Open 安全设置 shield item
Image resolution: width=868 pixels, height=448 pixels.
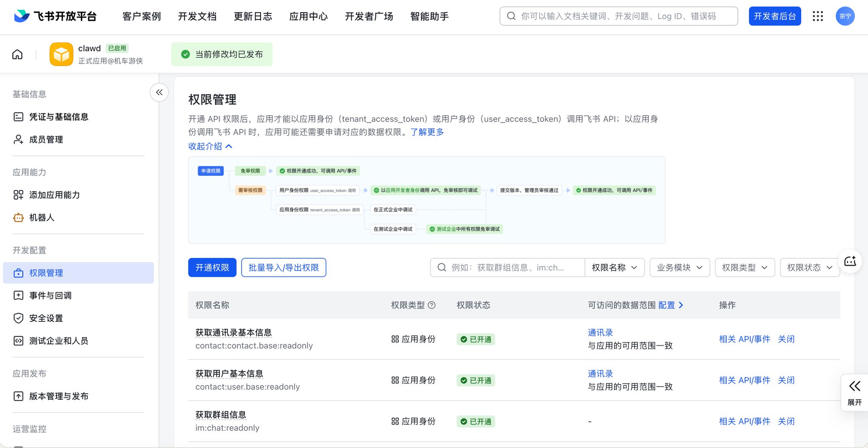[78, 318]
